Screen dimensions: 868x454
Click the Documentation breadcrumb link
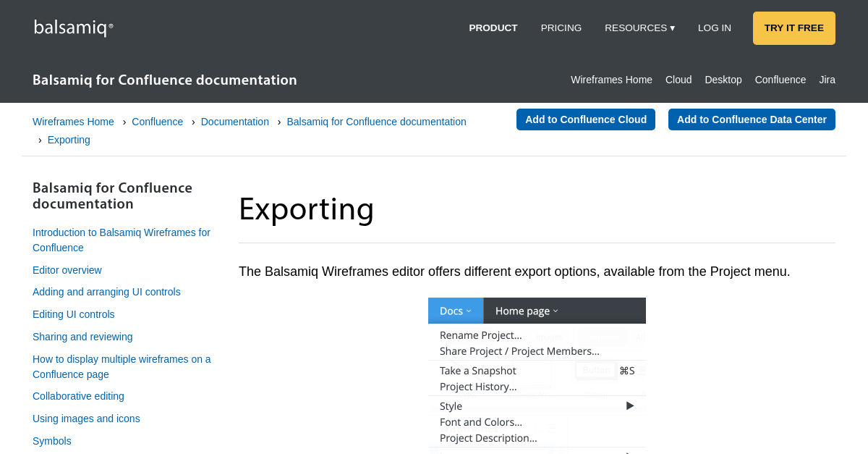[x=235, y=122]
